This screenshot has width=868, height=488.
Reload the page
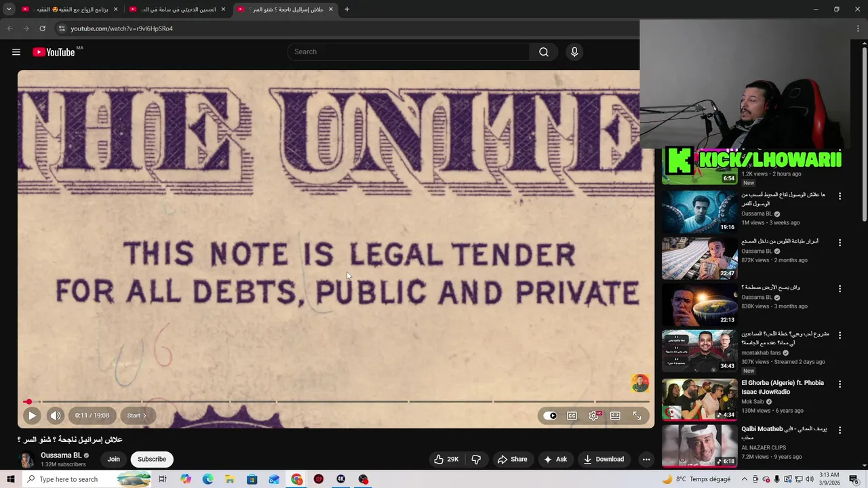tap(42, 28)
